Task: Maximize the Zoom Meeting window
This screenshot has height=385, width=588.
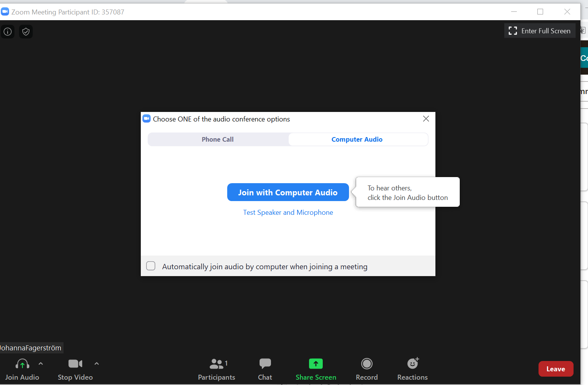Action: (540, 12)
